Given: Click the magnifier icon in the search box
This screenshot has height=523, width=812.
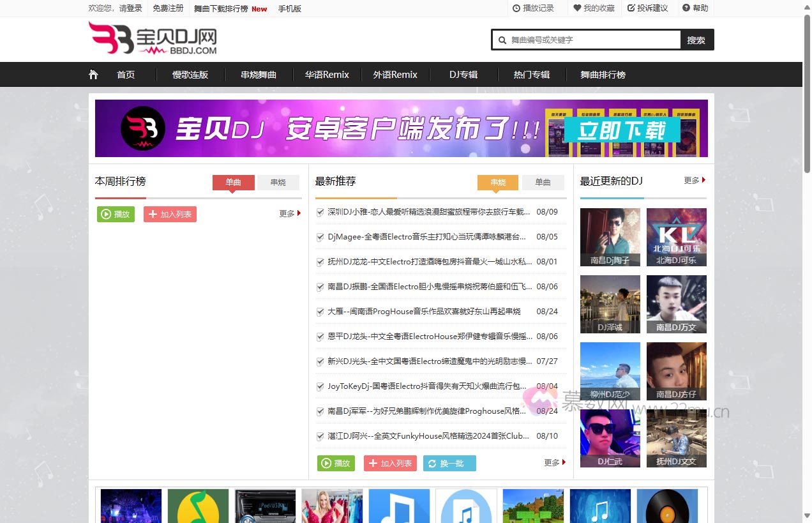Looking at the screenshot, I should pos(502,40).
